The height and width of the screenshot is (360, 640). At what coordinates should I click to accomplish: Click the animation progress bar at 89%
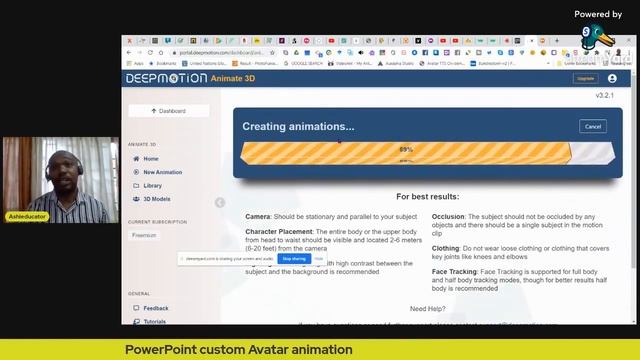(x=427, y=153)
